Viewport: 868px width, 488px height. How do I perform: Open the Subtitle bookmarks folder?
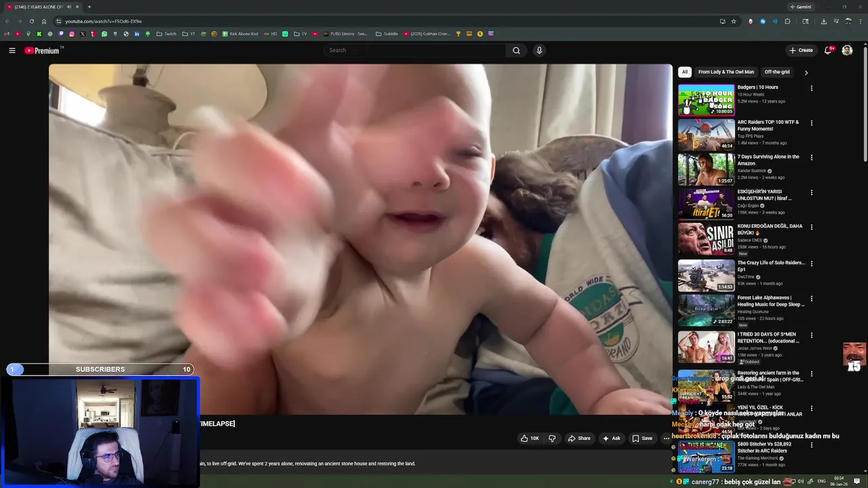(387, 33)
